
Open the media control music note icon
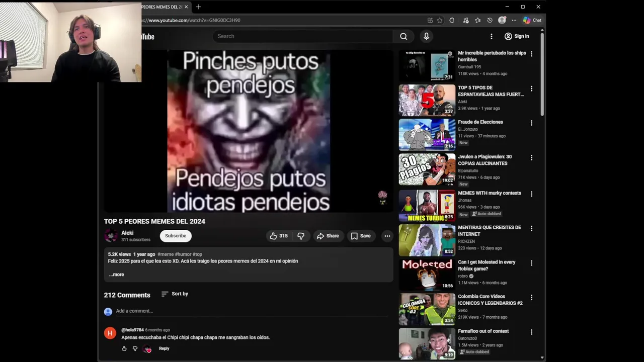466,20
